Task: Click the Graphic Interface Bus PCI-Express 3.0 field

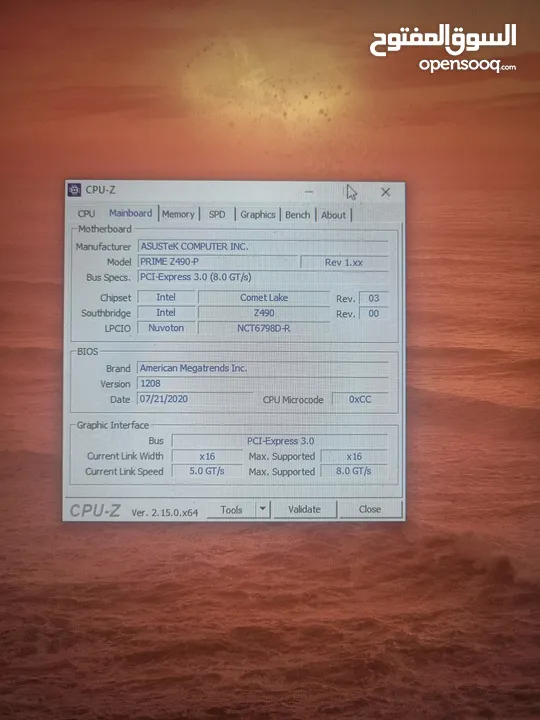Action: pos(280,441)
